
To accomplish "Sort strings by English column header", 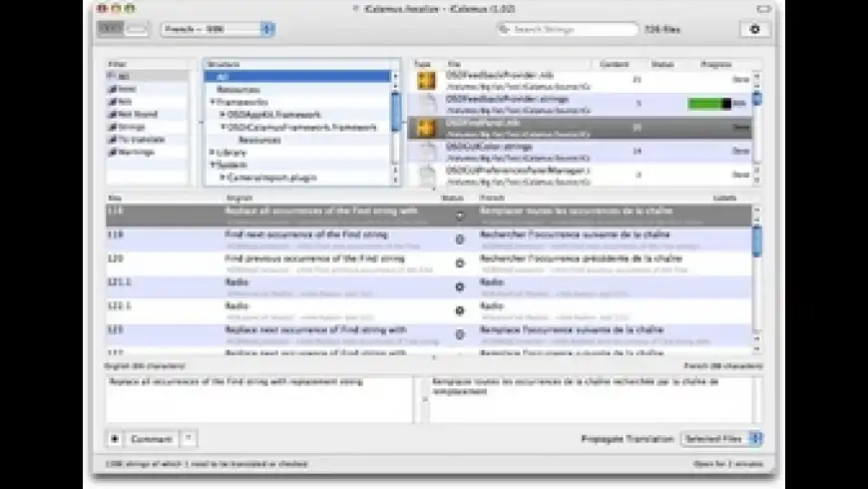I will click(239, 198).
